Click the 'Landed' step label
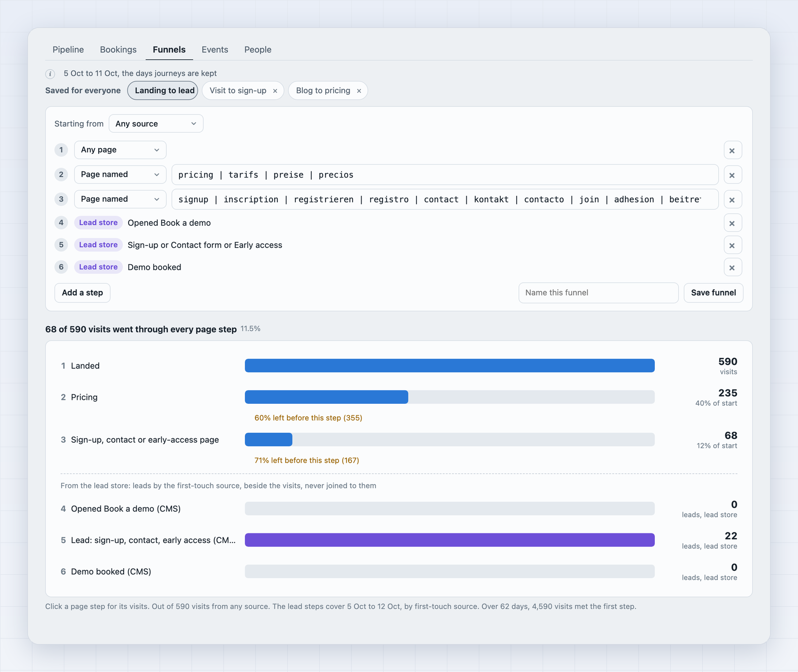This screenshot has width=798, height=672. point(85,365)
